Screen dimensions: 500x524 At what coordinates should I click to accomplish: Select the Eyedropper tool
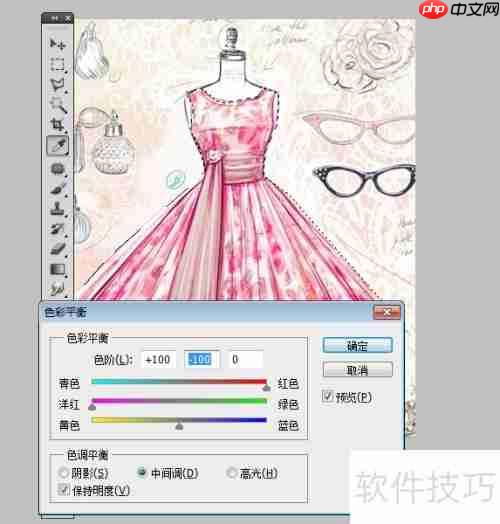(x=58, y=145)
